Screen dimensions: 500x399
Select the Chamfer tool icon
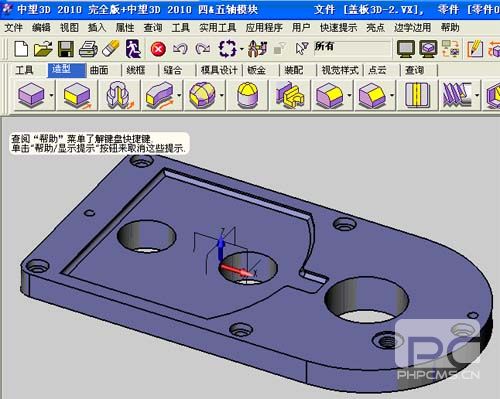coord(372,95)
